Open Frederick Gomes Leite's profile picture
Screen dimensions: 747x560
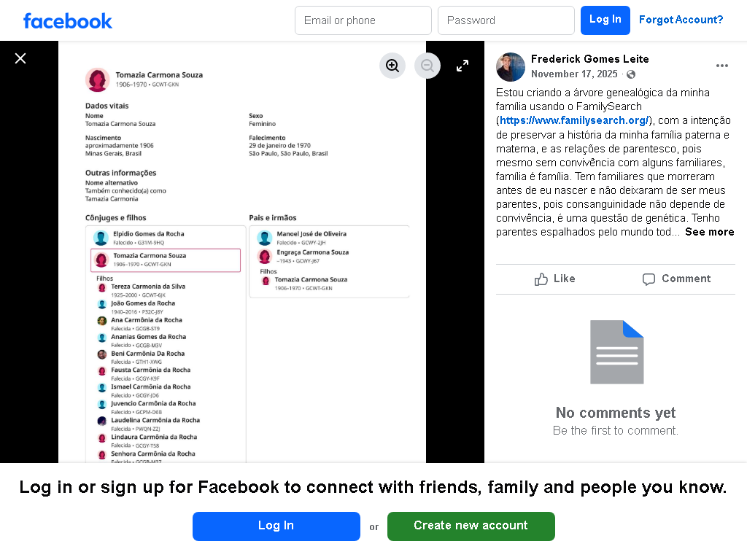[511, 66]
